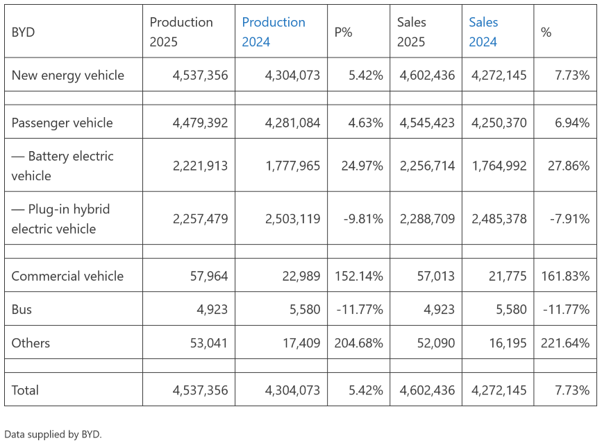The image size is (601, 445).
Task: Open the Production 2024 header link
Action: pos(273,32)
